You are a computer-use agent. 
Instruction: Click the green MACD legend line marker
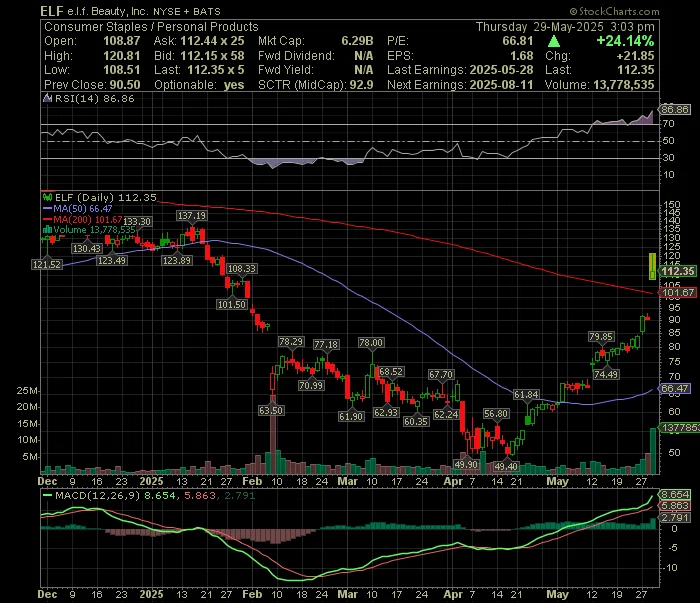47,495
